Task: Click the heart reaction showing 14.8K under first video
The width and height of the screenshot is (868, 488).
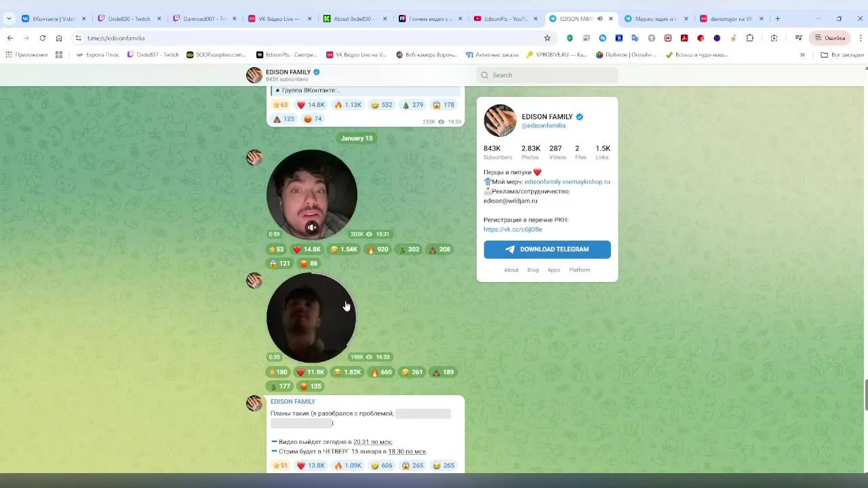Action: (307, 249)
